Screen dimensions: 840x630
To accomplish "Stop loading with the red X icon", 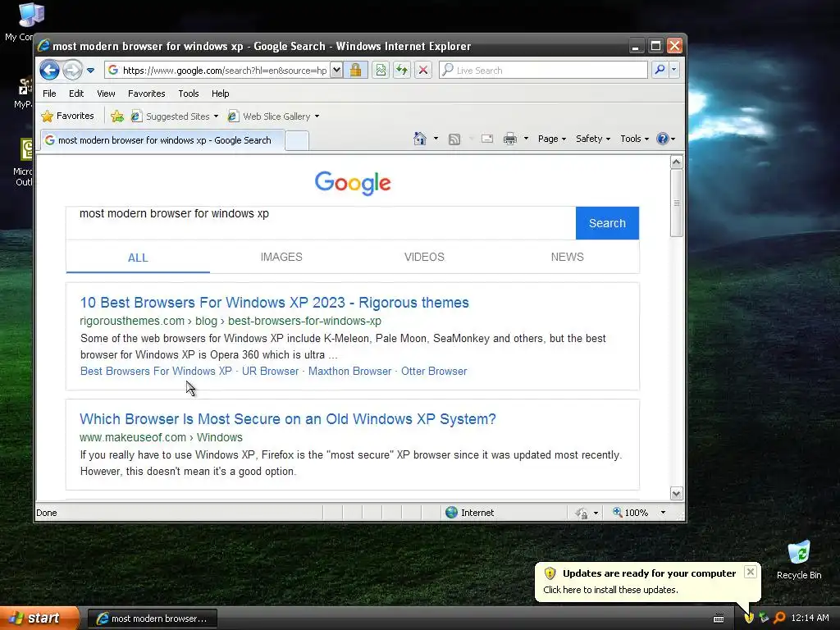I will pyautogui.click(x=423, y=71).
